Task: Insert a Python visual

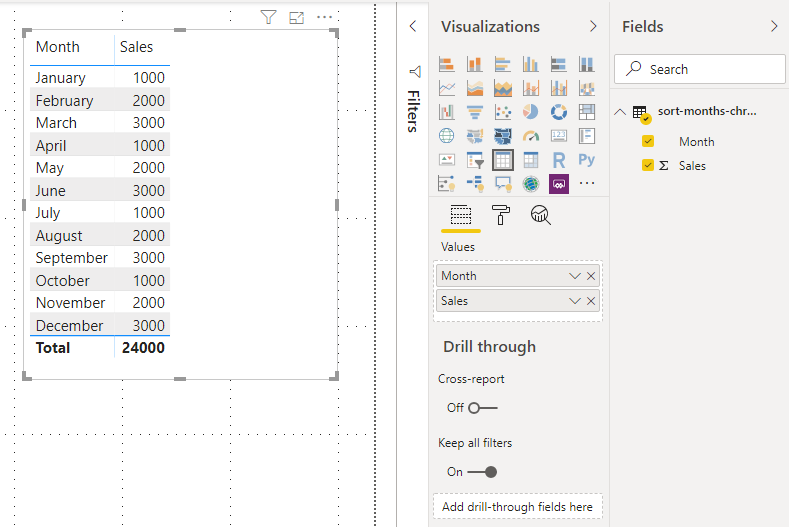Action: pos(587,160)
